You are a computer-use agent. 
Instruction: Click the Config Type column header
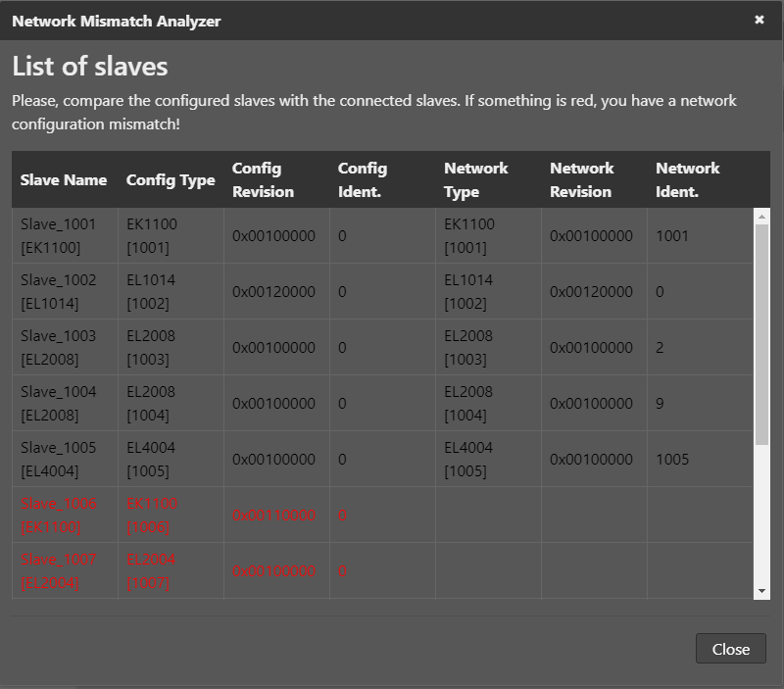pyautogui.click(x=169, y=179)
